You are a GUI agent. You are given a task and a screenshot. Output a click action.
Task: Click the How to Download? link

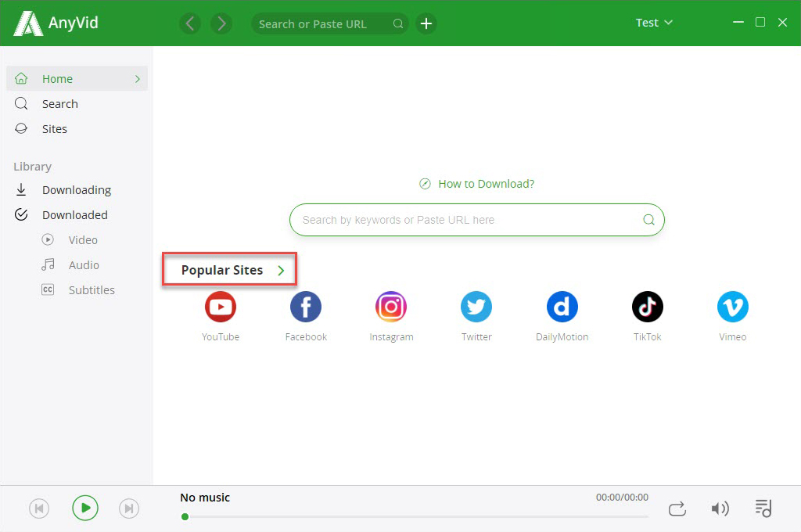pyautogui.click(x=476, y=184)
